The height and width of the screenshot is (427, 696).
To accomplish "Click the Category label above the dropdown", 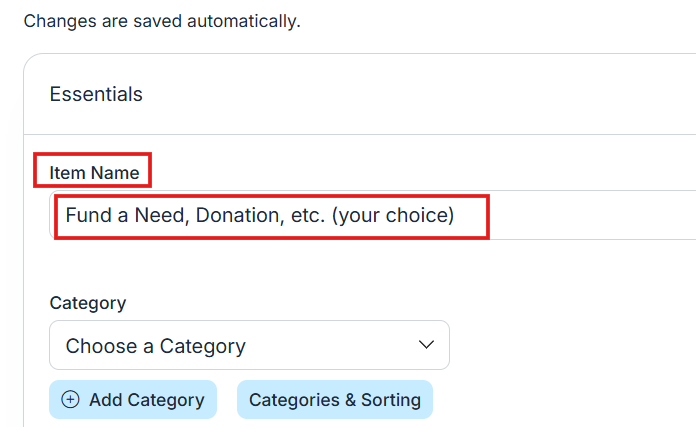I will tap(88, 303).
